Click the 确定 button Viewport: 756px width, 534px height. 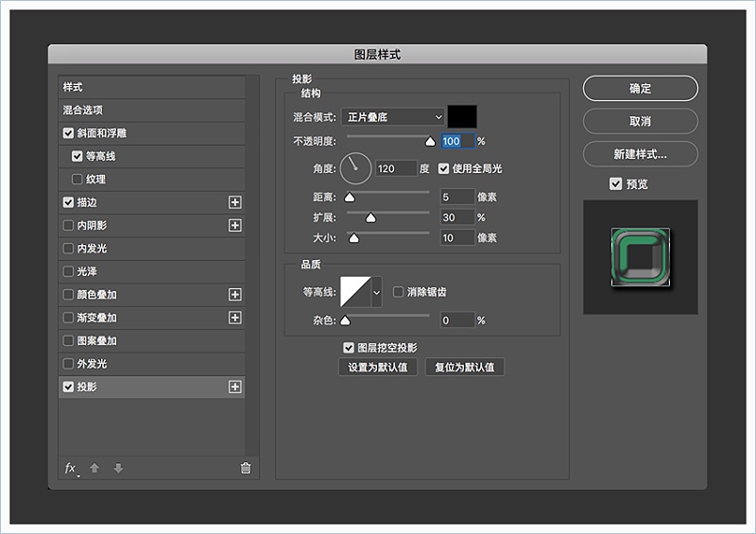640,89
